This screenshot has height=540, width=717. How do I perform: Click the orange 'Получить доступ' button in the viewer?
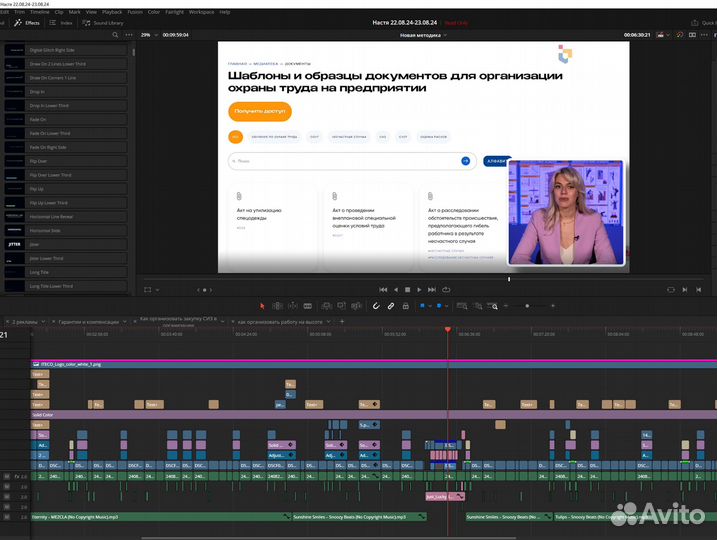pyautogui.click(x=260, y=112)
